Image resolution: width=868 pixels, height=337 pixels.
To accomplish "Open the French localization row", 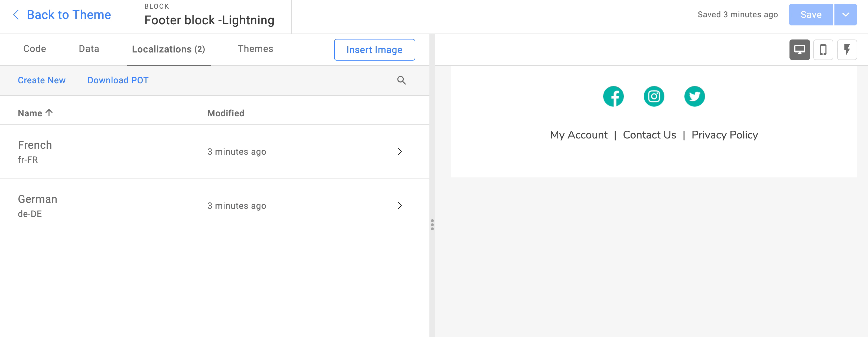I will [215, 152].
